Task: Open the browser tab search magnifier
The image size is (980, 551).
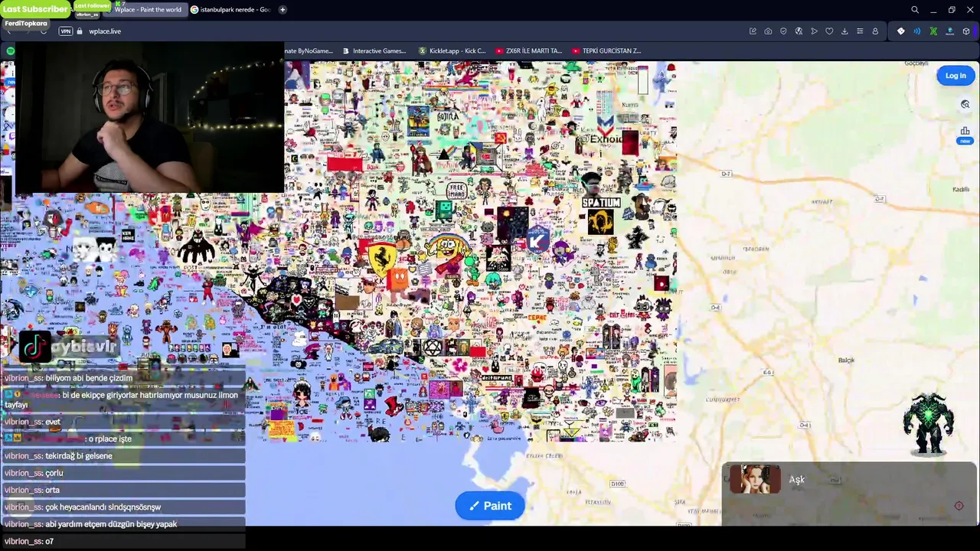Action: pyautogui.click(x=915, y=10)
